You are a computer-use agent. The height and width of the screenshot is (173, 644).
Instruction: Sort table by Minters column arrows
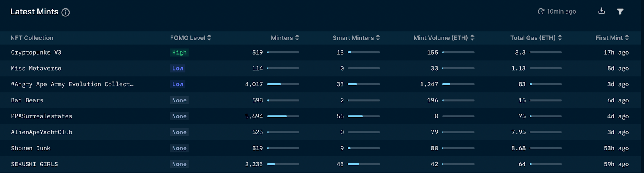[297, 38]
